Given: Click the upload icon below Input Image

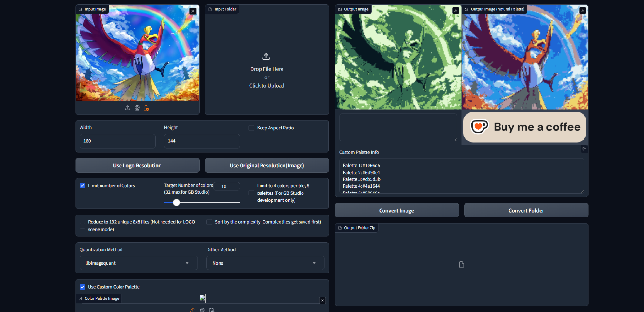Looking at the screenshot, I should pyautogui.click(x=128, y=108).
